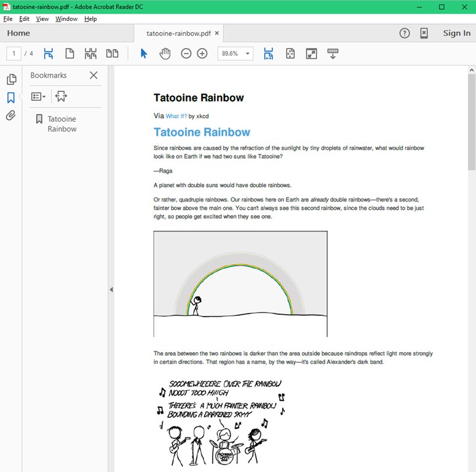Open the View menu
Image resolution: width=476 pixels, height=472 pixels.
42,19
